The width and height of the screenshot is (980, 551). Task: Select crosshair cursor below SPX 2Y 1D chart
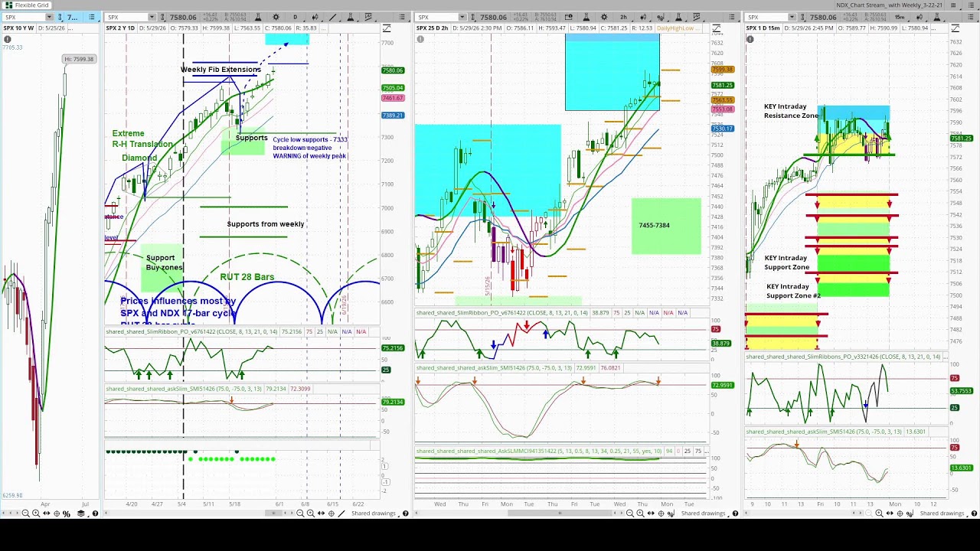click(332, 513)
